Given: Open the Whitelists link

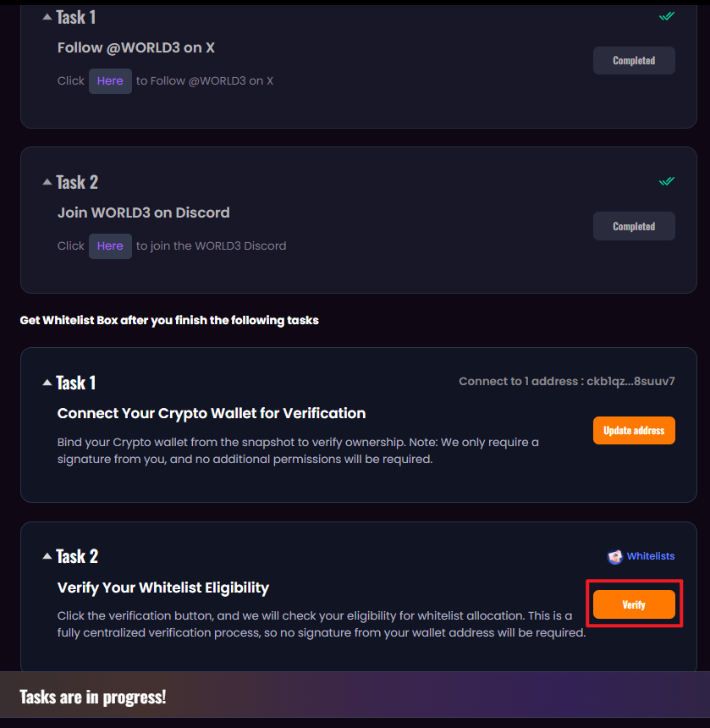Looking at the screenshot, I should tap(650, 556).
